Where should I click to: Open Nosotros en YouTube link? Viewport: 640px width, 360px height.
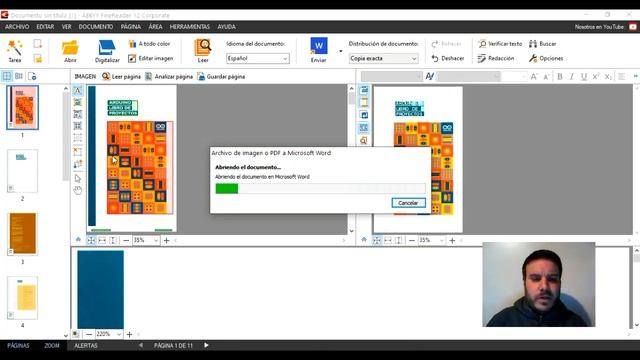(x=606, y=27)
